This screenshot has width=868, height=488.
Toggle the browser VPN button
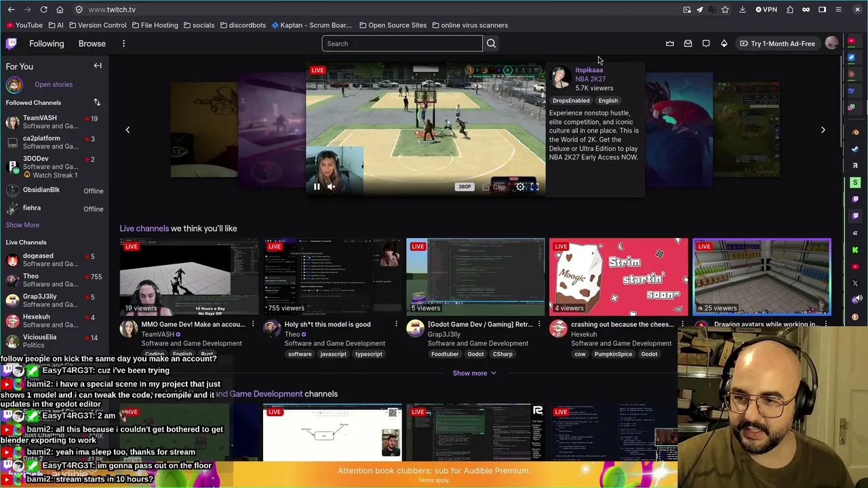coord(766,9)
